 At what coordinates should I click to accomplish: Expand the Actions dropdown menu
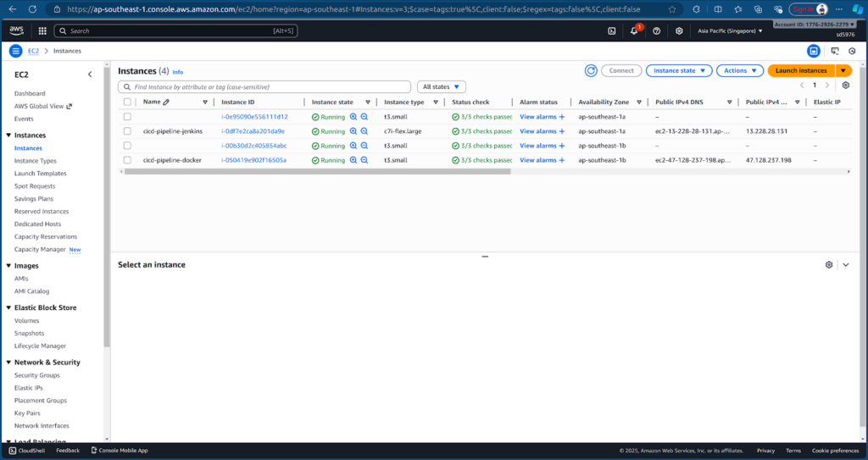(x=739, y=70)
